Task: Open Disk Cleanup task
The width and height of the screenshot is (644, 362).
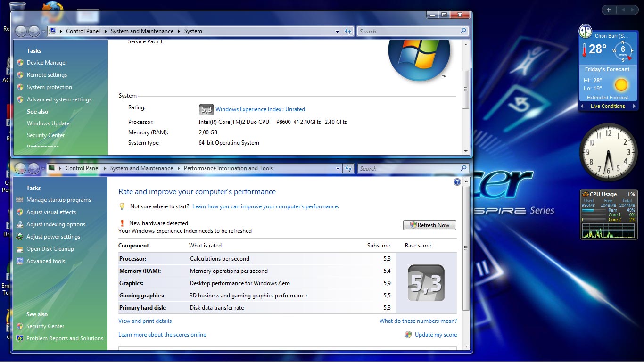Action: pos(50,249)
